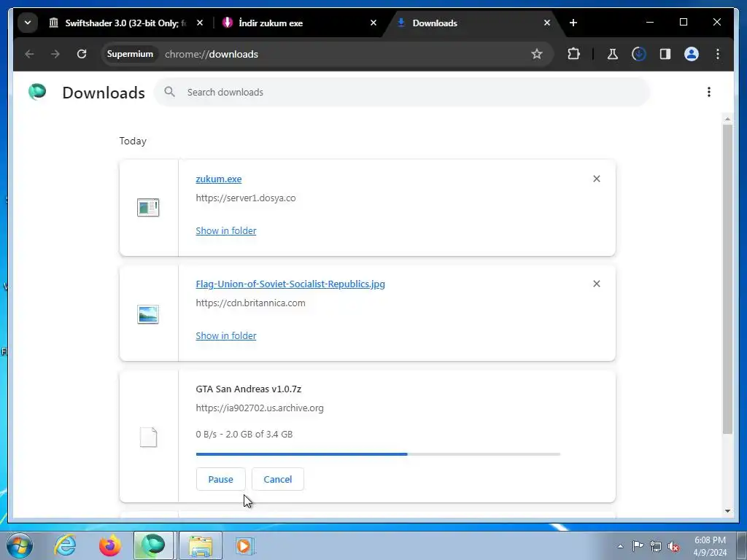The width and height of the screenshot is (747, 560).
Task: Switch to the Swiftshader 3.0 tab
Action: click(117, 23)
